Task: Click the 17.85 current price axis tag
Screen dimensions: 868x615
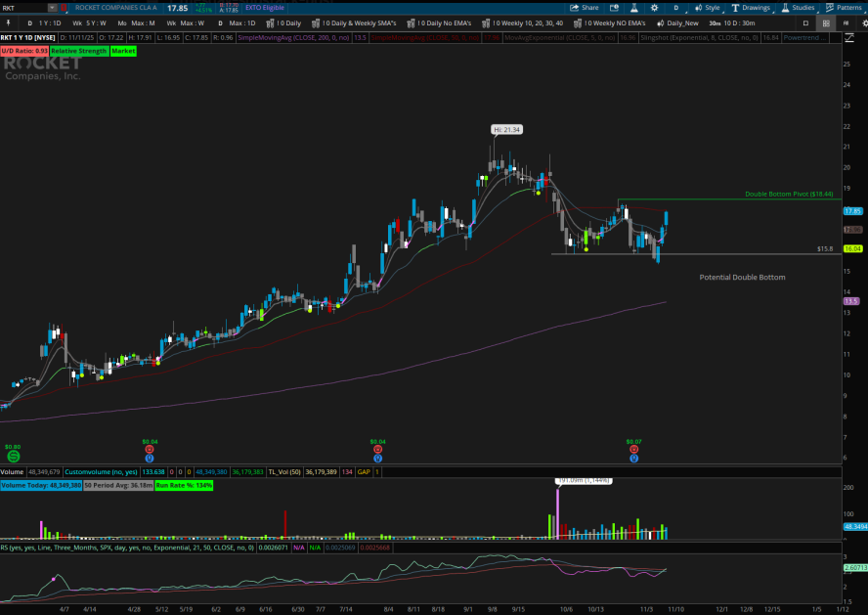Action: (x=852, y=211)
